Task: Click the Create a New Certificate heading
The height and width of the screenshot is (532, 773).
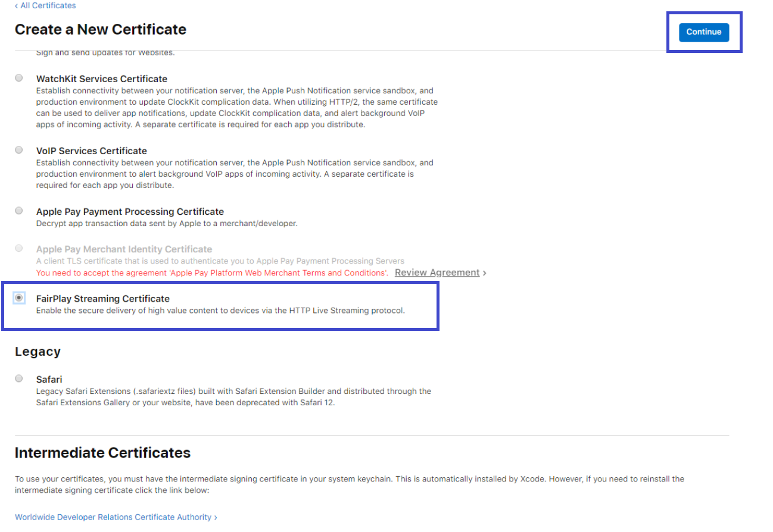Action: point(101,29)
